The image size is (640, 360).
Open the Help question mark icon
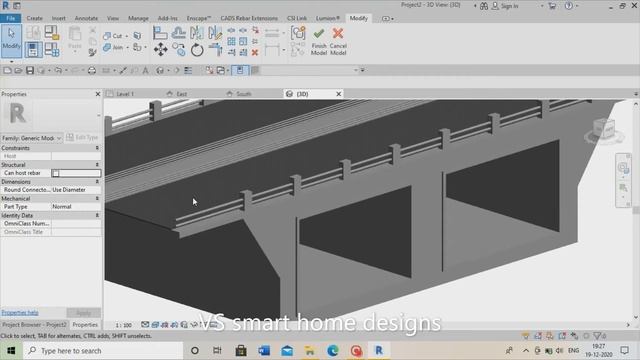(x=569, y=6)
